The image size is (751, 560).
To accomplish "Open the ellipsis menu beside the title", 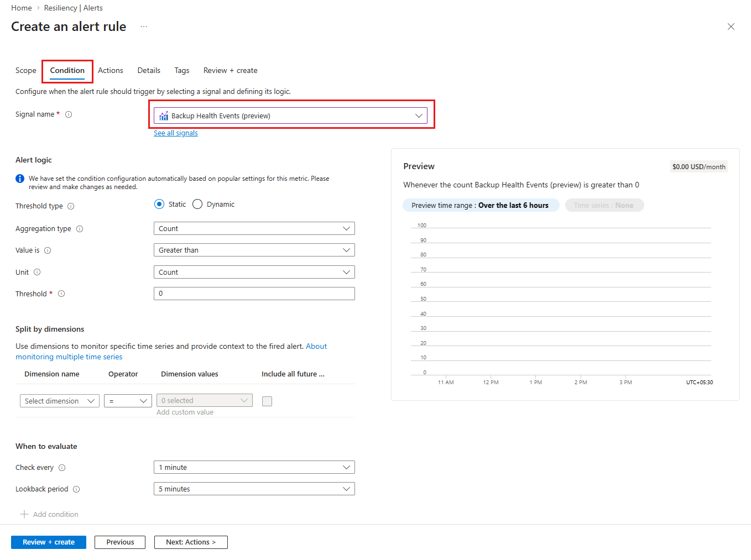I will pos(144,27).
